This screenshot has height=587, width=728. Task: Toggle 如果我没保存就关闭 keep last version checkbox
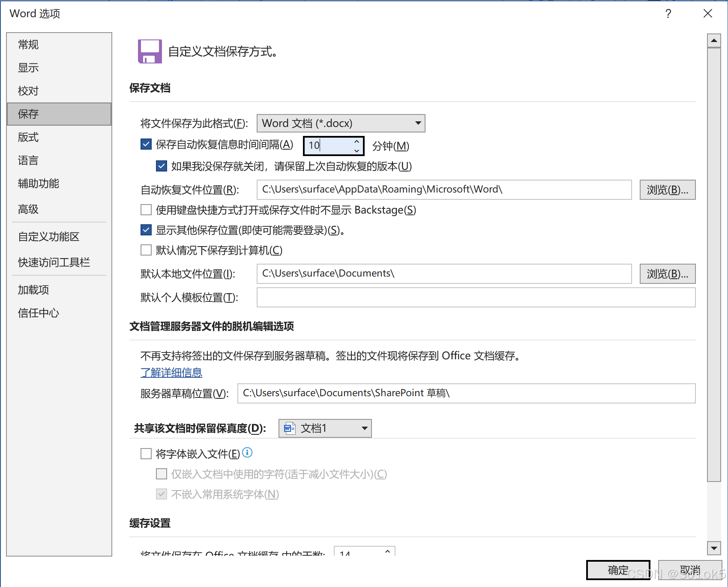pos(162,166)
